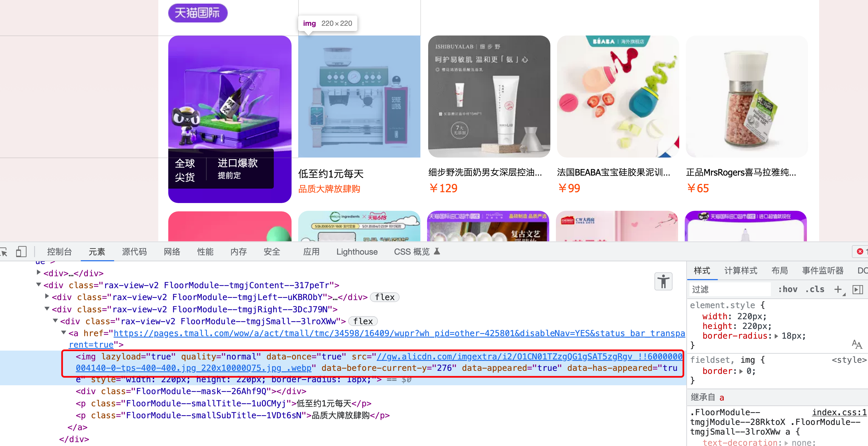Select the smallSubTitle paragraph node

(x=232, y=415)
